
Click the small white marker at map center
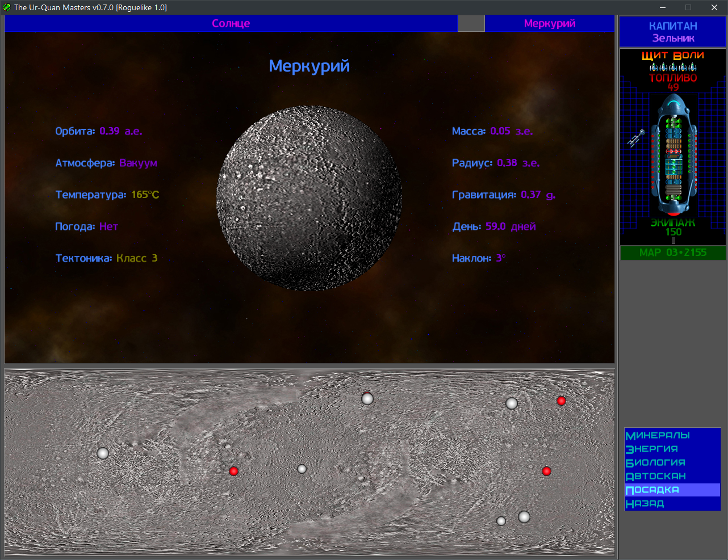[302, 469]
